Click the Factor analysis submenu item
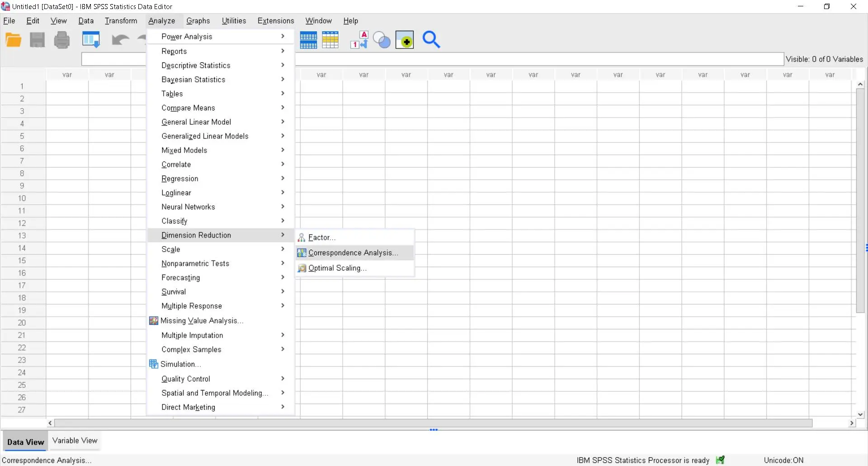The image size is (868, 466). pyautogui.click(x=322, y=238)
